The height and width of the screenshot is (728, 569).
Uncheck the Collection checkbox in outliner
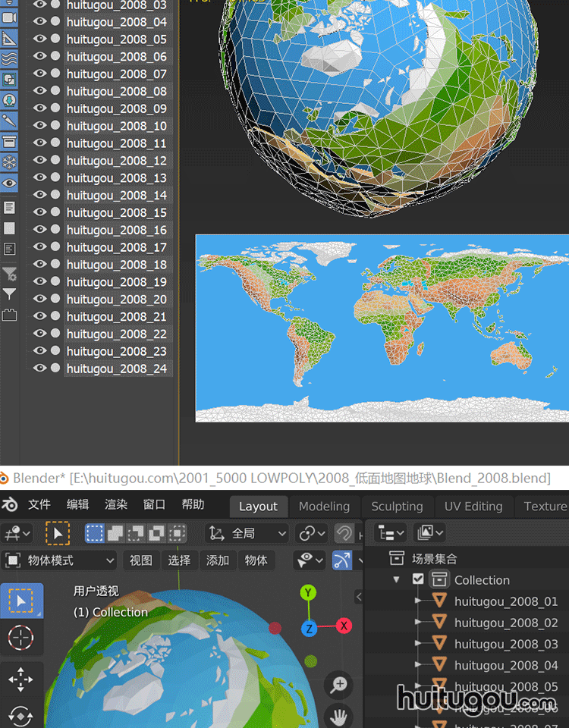tap(418, 579)
